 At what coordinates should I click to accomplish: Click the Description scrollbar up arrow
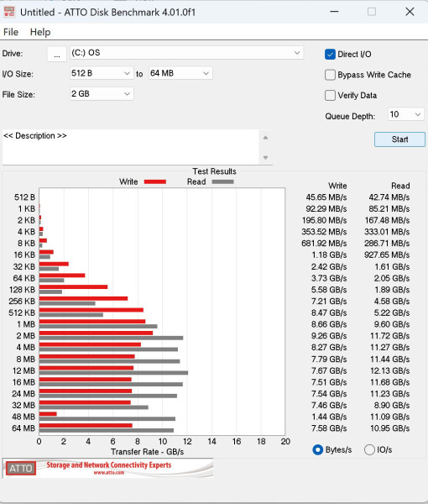click(x=265, y=138)
